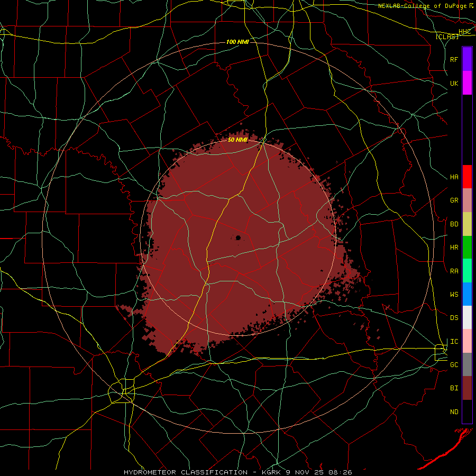Click the RF purple legend swatch
The image size is (476, 476).
click(467, 59)
